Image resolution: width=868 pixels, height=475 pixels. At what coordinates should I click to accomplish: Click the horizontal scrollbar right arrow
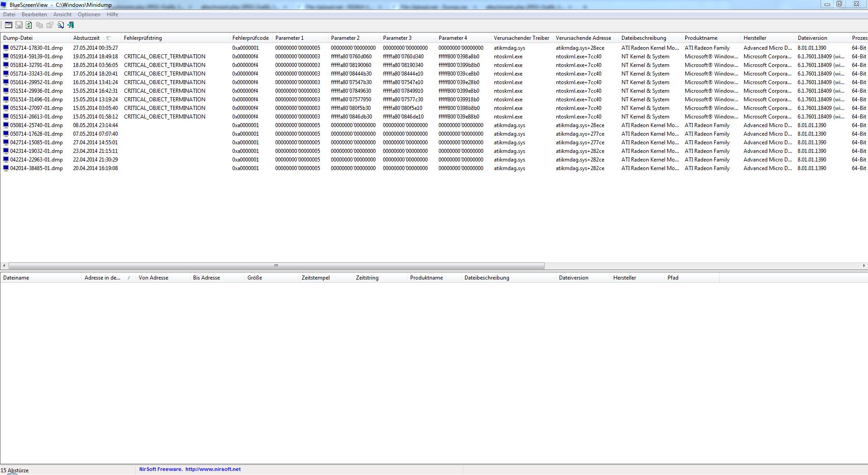click(x=864, y=266)
